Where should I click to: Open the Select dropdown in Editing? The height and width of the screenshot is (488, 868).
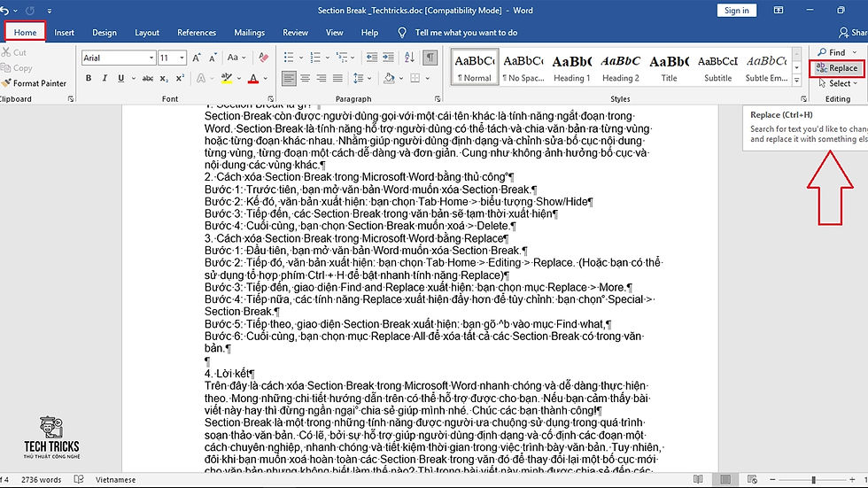click(x=838, y=83)
